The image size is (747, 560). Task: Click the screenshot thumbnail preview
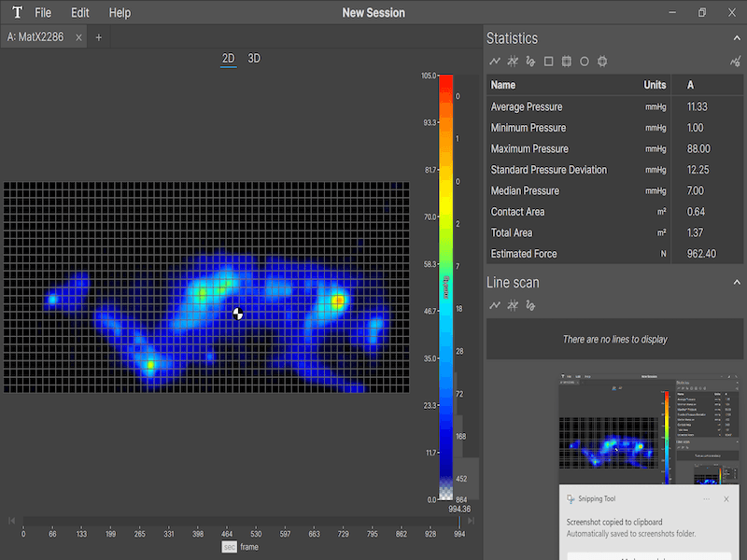[x=649, y=429]
